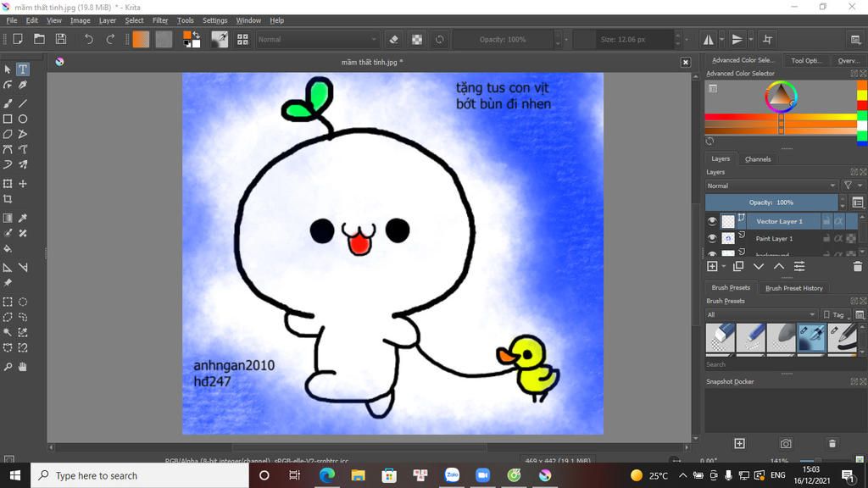The height and width of the screenshot is (488, 868).
Task: Toggle lock on Vector Layer 1
Action: pyautogui.click(x=826, y=221)
